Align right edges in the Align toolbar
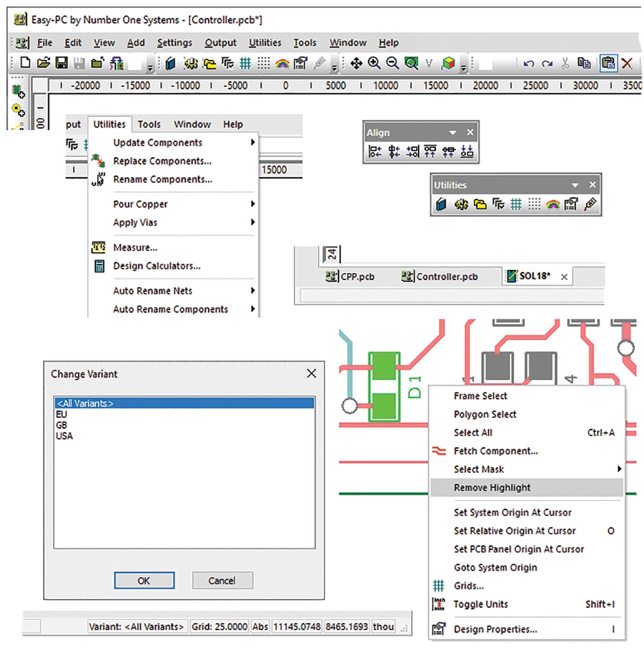 412,152
